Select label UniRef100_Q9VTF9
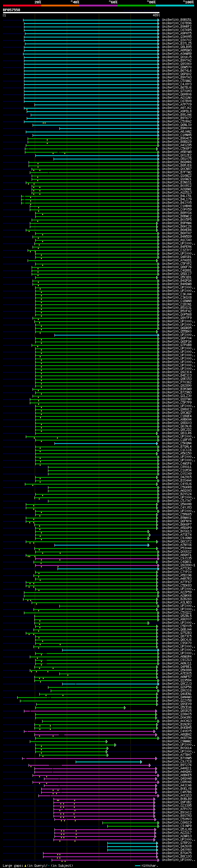 [x=177, y=318]
